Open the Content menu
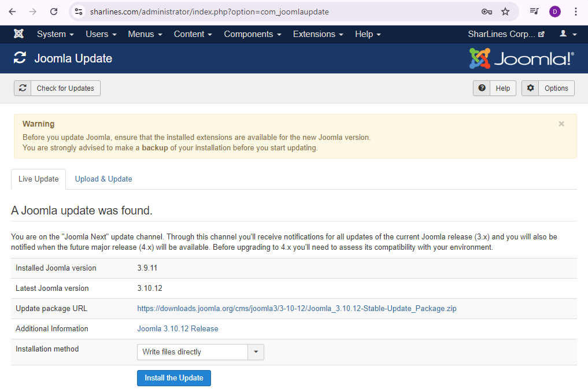Image resolution: width=588 pixels, height=392 pixels. point(193,34)
